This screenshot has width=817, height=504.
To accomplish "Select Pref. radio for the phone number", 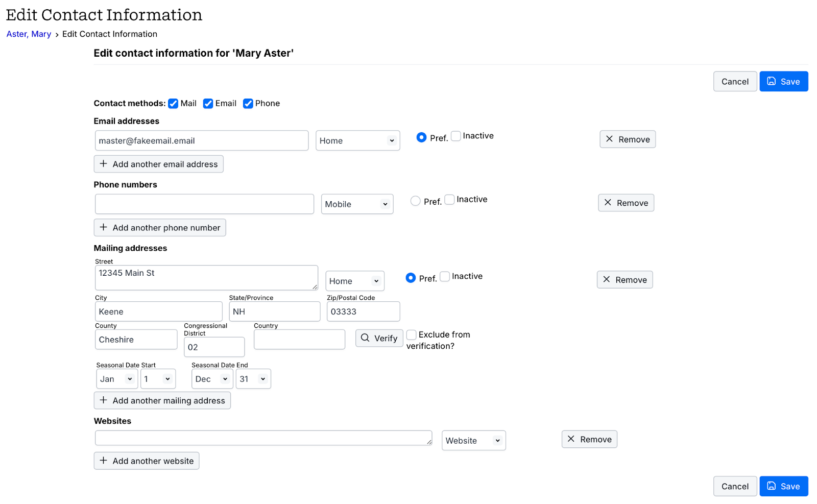I will click(415, 201).
